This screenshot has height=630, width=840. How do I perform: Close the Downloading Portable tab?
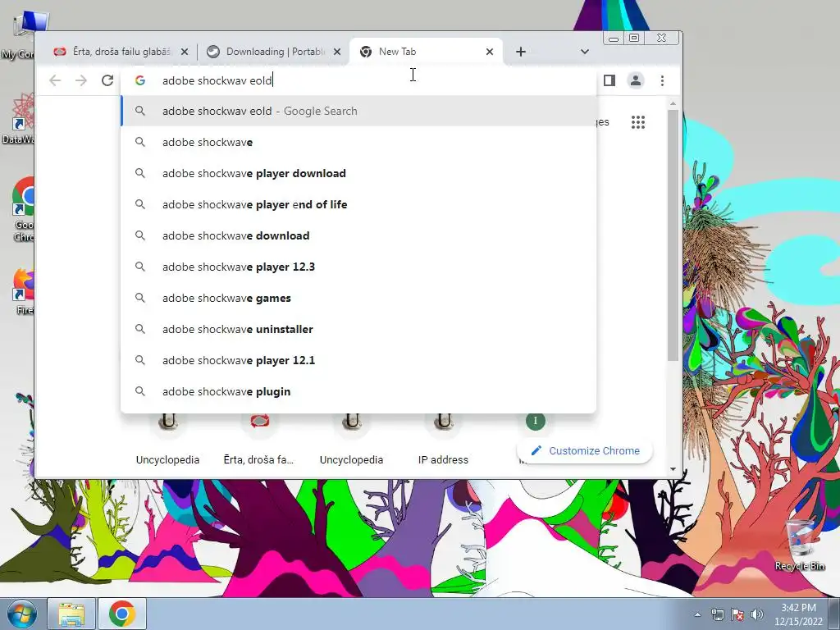336,52
